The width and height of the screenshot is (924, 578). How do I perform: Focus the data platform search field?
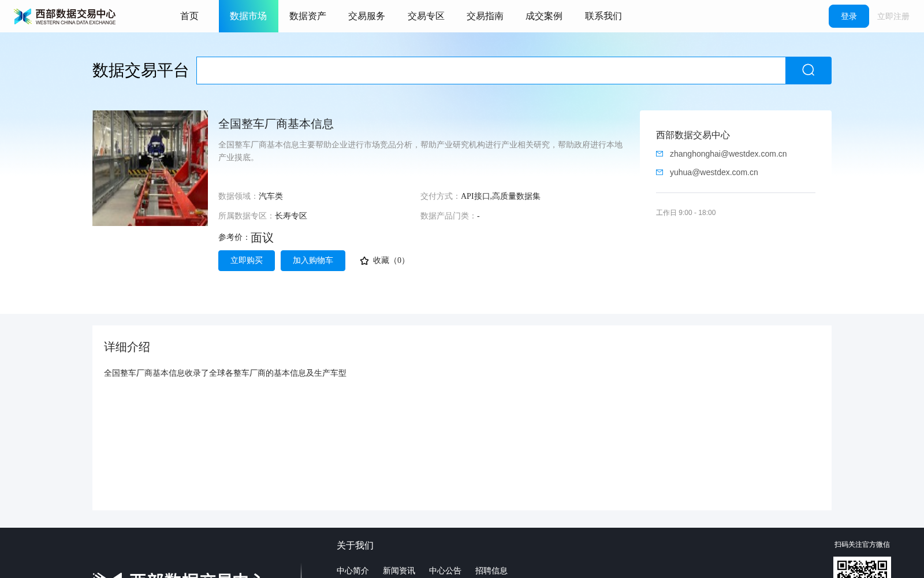click(491, 71)
